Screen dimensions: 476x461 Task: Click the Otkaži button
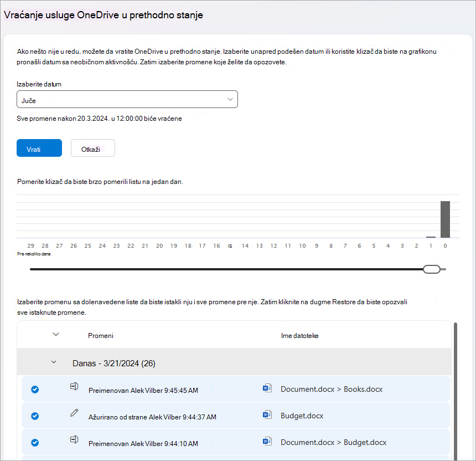[93, 148]
